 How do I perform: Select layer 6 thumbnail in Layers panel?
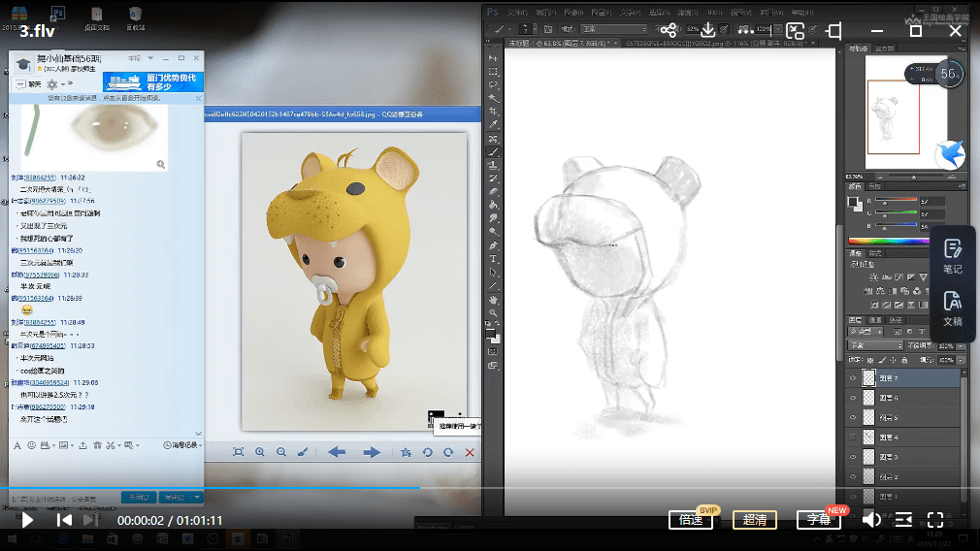pyautogui.click(x=868, y=398)
